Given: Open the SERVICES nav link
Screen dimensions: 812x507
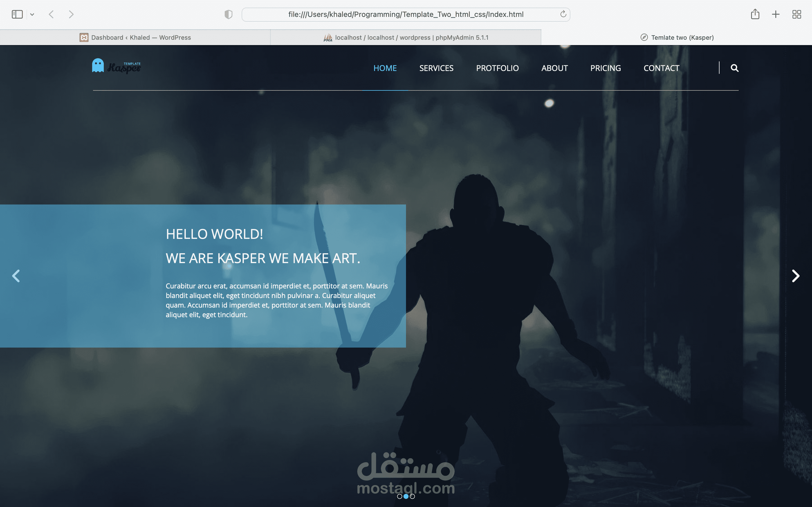Looking at the screenshot, I should pyautogui.click(x=436, y=68).
